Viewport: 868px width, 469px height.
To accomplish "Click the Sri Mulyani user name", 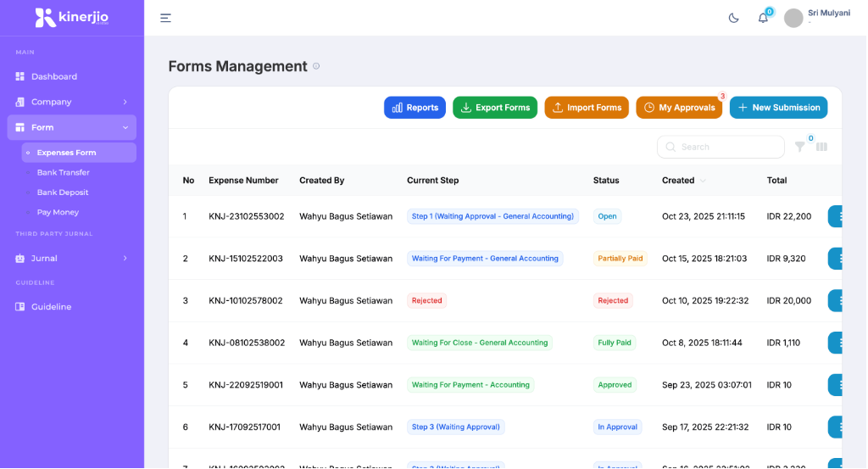I will (829, 13).
